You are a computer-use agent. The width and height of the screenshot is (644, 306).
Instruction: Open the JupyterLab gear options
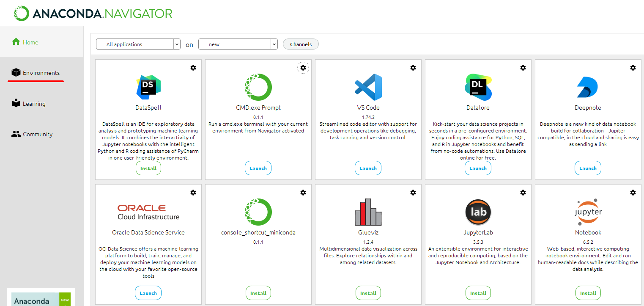coord(523,193)
